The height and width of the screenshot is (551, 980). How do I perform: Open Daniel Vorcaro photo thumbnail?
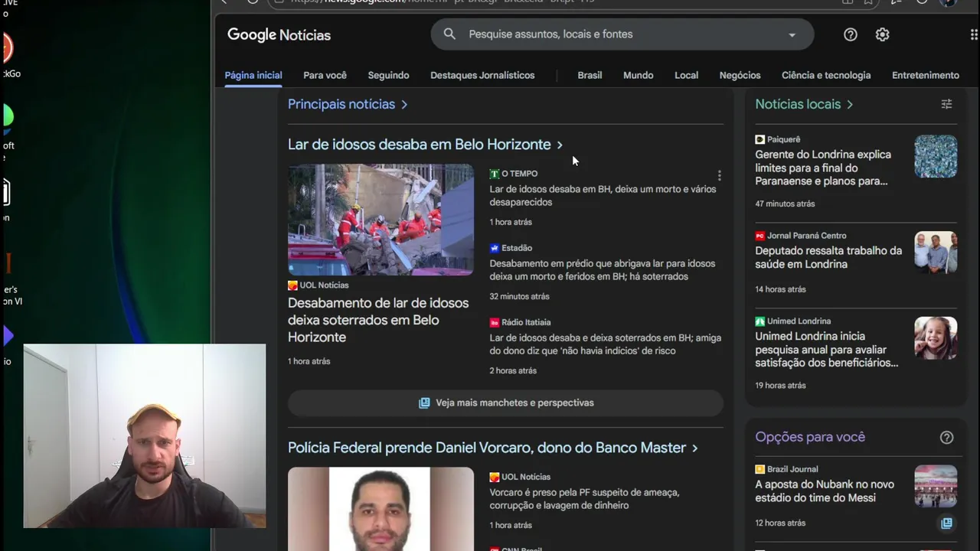click(381, 509)
